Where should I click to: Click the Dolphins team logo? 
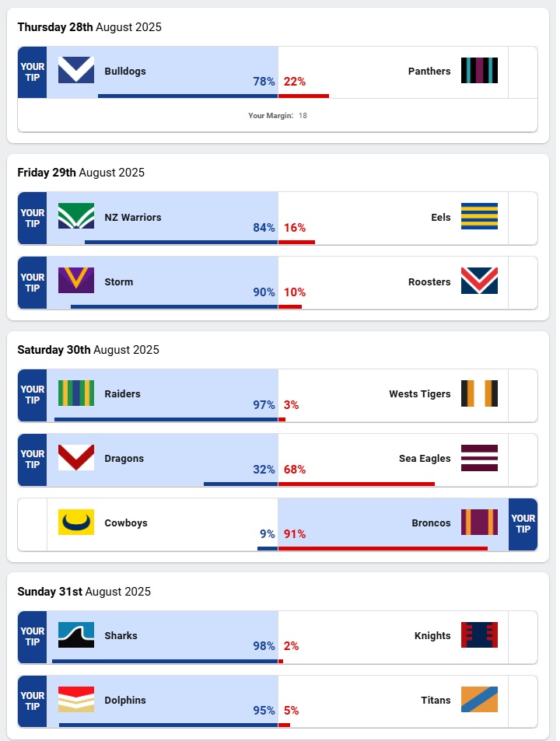point(76,699)
